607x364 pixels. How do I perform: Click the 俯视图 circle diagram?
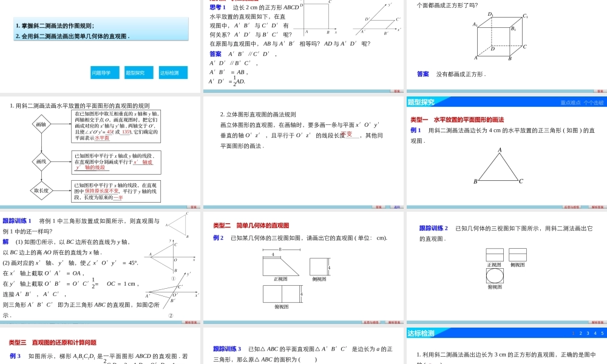pyautogui.click(x=495, y=275)
